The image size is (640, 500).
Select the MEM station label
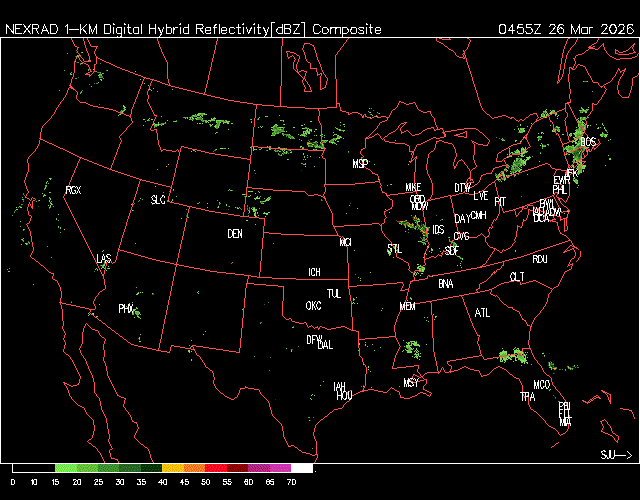coord(406,307)
